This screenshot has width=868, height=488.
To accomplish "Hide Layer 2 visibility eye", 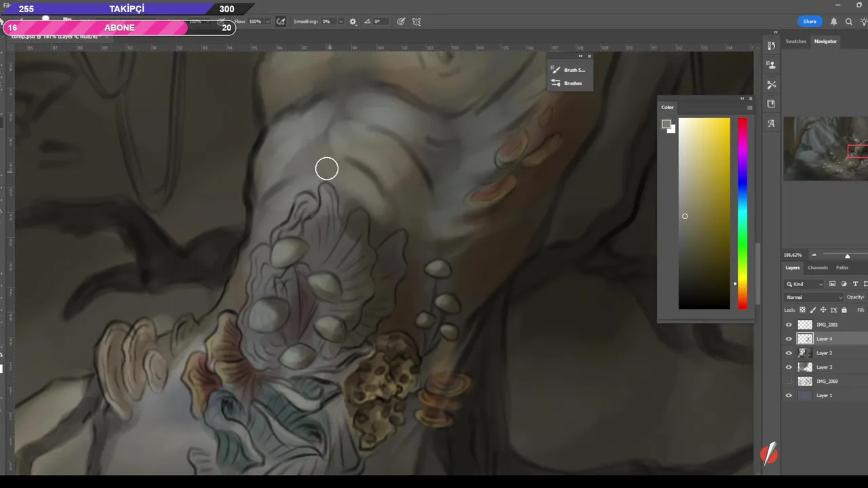I will tap(788, 353).
